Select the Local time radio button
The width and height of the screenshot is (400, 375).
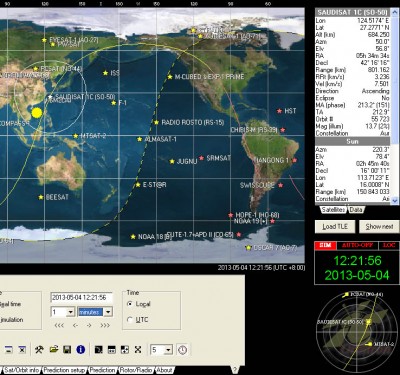point(130,304)
